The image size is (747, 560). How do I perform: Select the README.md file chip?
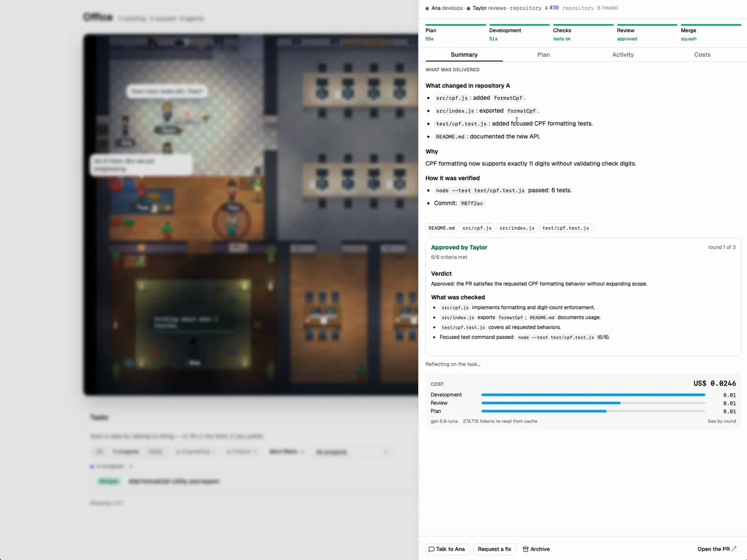point(442,228)
